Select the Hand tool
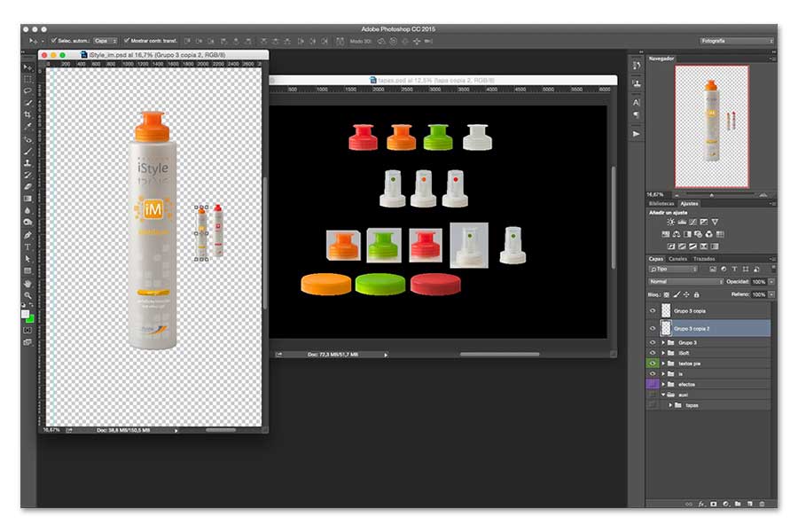Image resolution: width=798 pixels, height=532 pixels. (x=27, y=283)
